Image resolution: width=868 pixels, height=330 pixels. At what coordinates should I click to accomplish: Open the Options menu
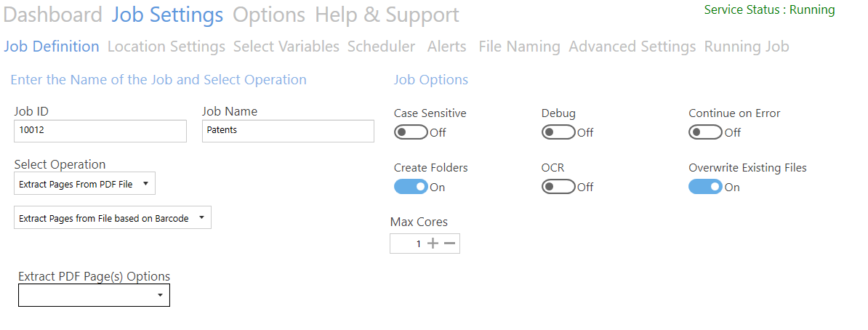(x=269, y=15)
